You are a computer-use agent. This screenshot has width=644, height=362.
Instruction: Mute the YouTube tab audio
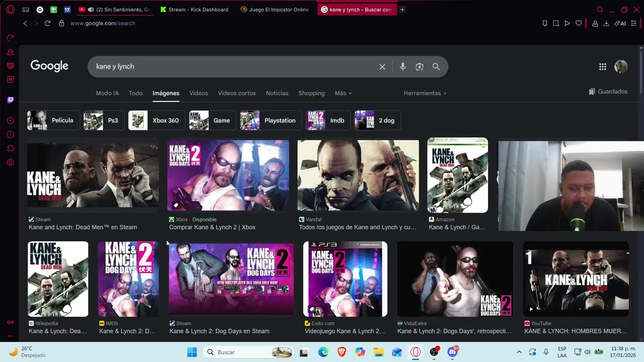pos(91,10)
